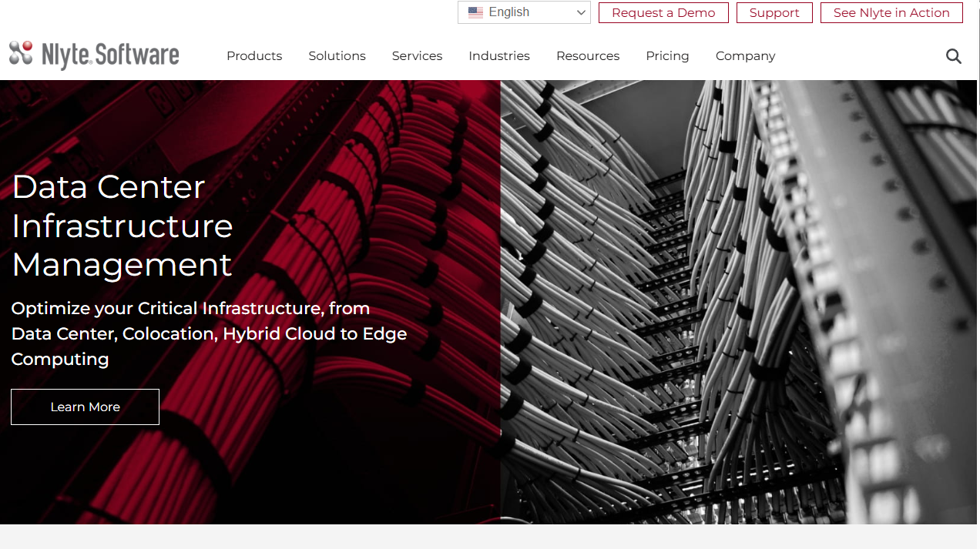This screenshot has height=549, width=980.
Task: Open the Company menu
Action: point(745,56)
